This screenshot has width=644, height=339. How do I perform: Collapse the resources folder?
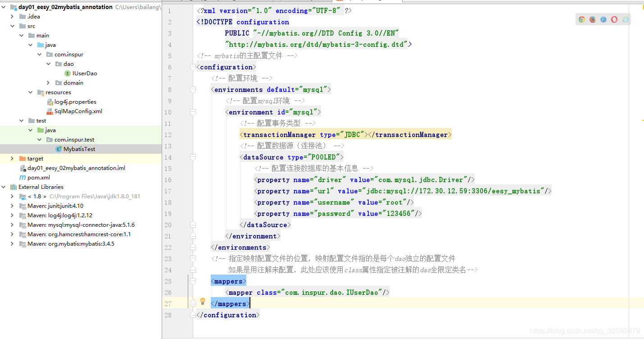pyautogui.click(x=31, y=92)
